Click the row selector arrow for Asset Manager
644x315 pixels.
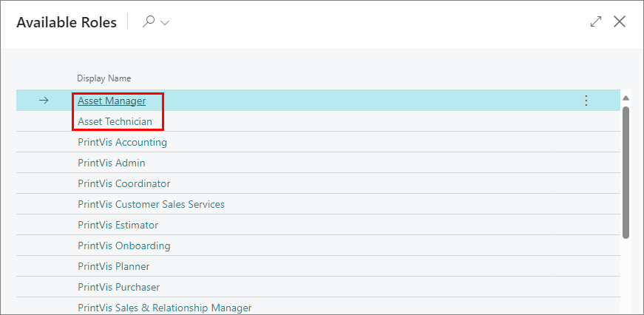[44, 101]
